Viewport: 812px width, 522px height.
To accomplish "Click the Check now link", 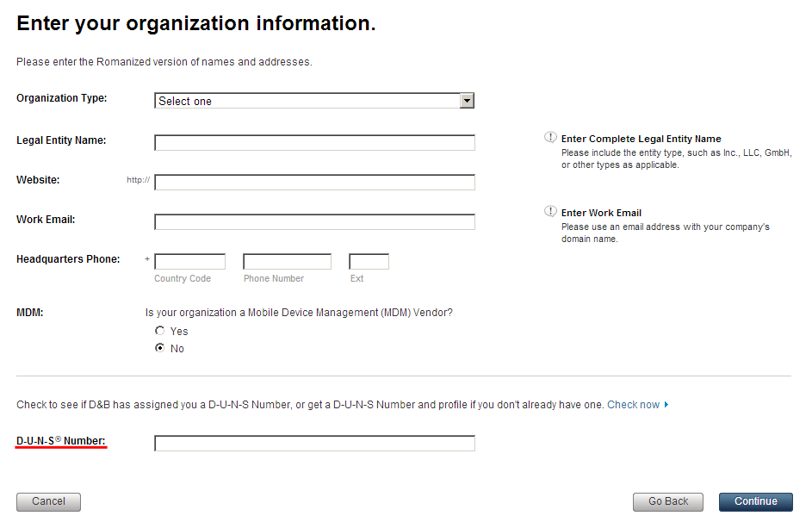I will 634,405.
